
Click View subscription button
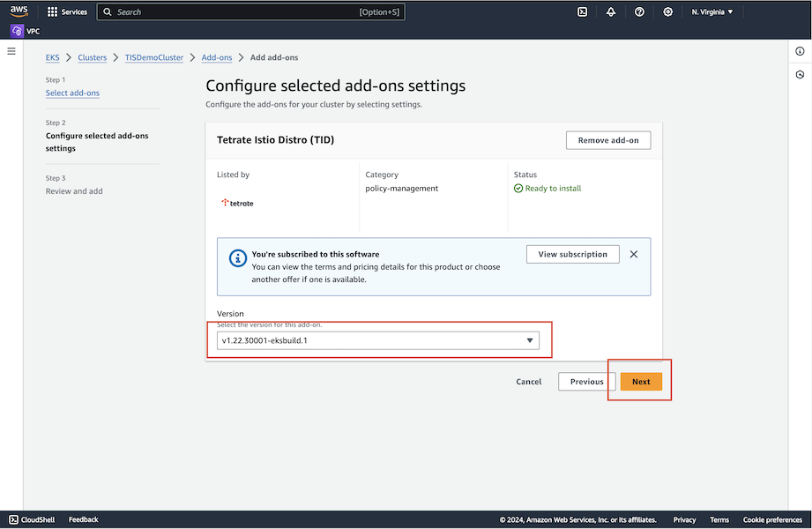tap(573, 255)
